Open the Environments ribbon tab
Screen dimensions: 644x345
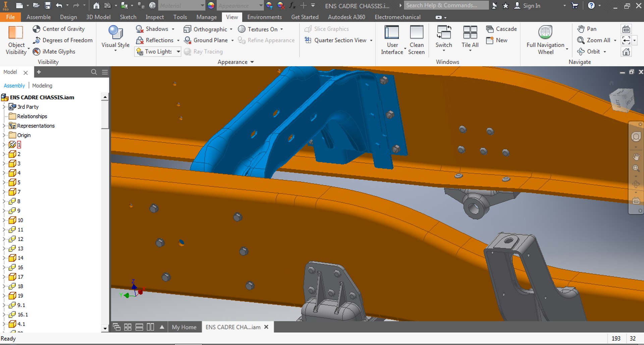coord(264,17)
